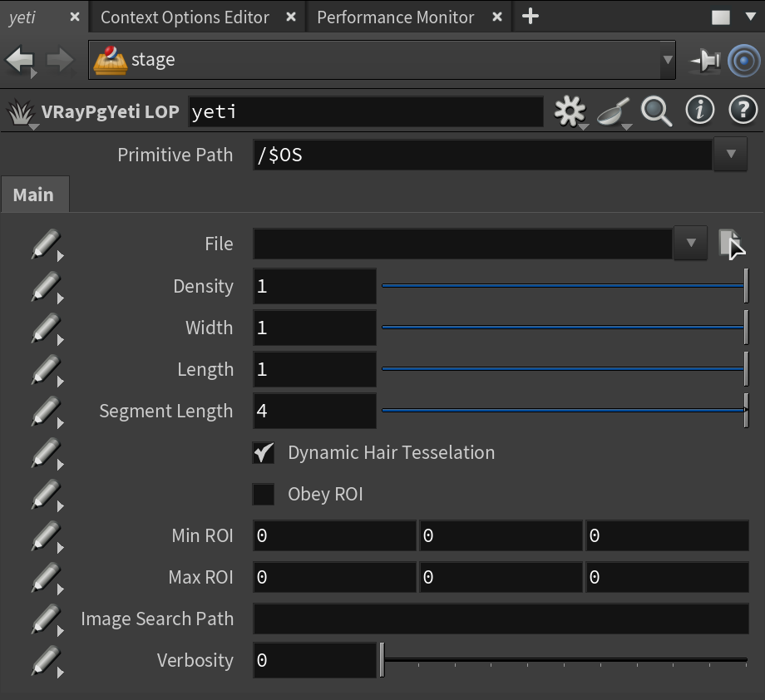Click the pencil icon next to Max ROI
Screen dimensions: 765x700
coord(47,577)
